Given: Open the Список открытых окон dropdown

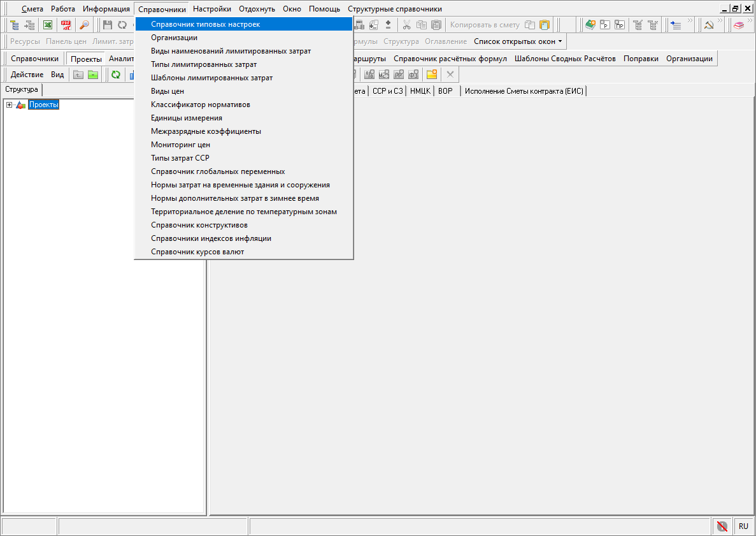Looking at the screenshot, I should click(518, 41).
